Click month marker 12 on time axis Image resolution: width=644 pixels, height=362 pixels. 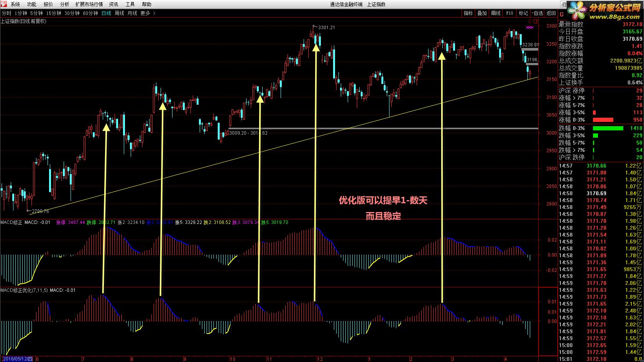pos(320,359)
